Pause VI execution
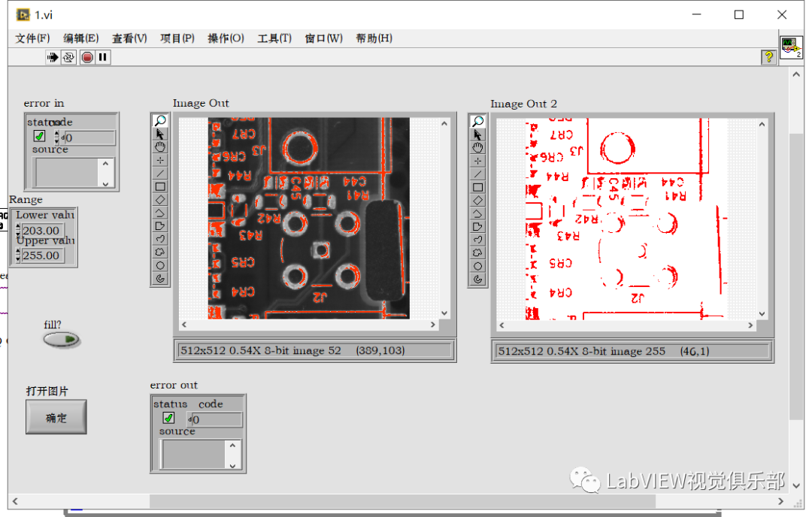812x517 pixels. [x=102, y=57]
